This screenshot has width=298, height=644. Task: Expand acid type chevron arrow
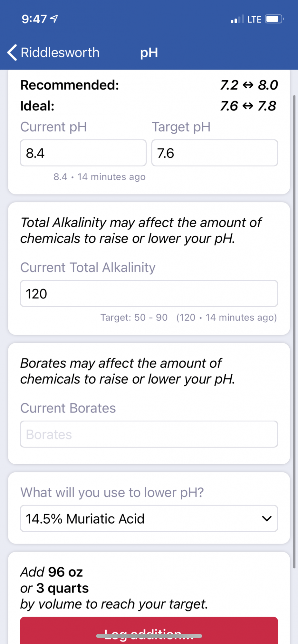[x=267, y=519]
